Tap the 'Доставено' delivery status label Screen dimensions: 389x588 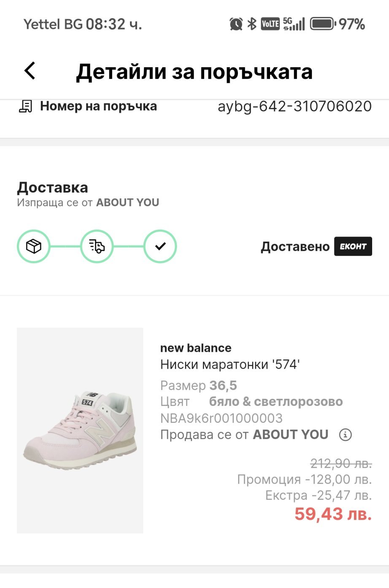pos(295,247)
